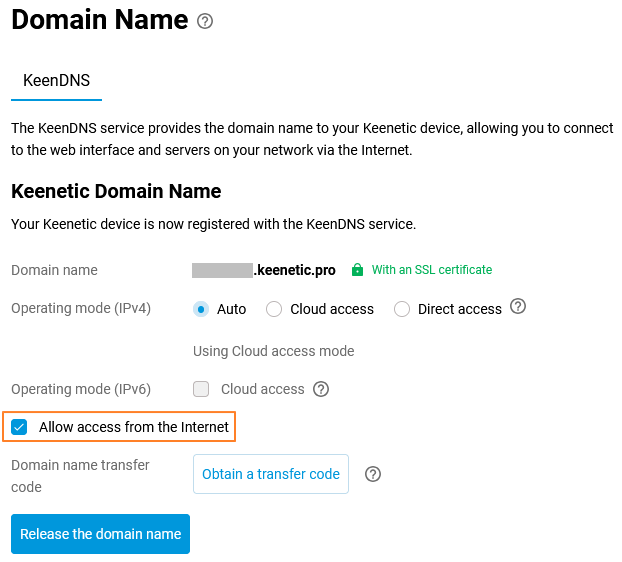
Task: Switch to the KeenDNS tab
Action: [x=56, y=80]
